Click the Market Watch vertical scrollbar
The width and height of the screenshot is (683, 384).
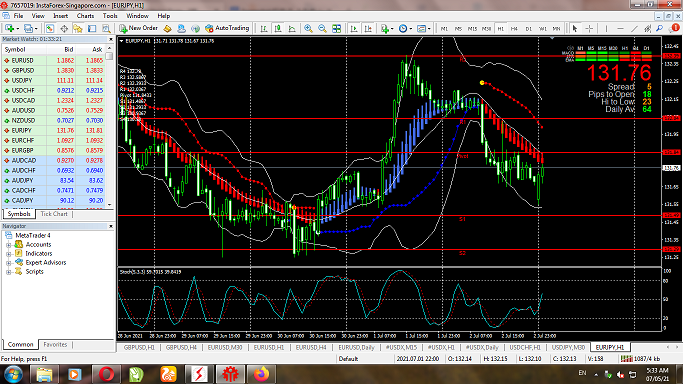click(110, 126)
